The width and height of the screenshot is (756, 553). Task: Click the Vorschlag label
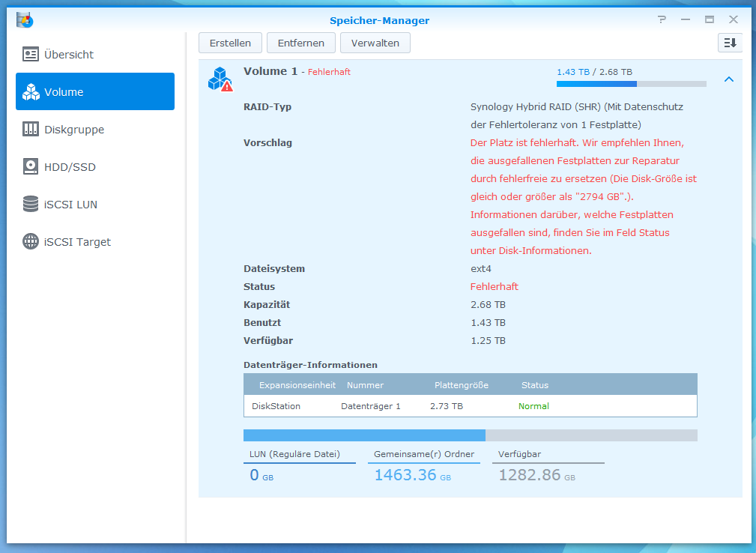tap(267, 142)
